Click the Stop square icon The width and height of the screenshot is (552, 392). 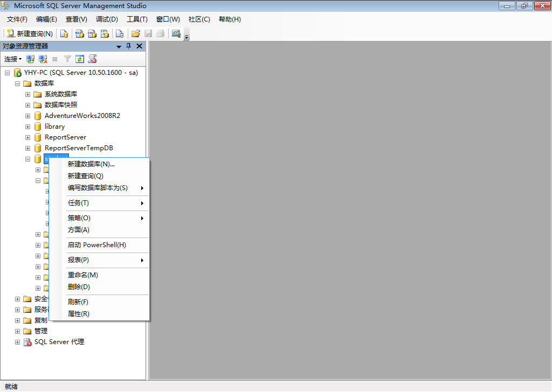point(55,59)
